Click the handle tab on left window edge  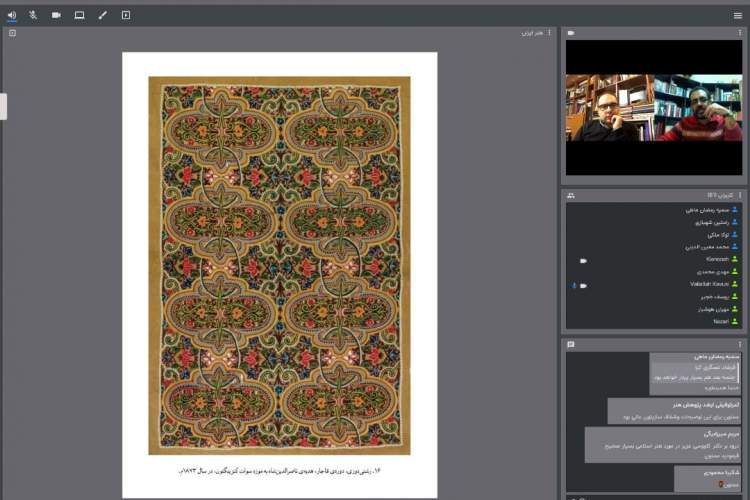pos(3,106)
